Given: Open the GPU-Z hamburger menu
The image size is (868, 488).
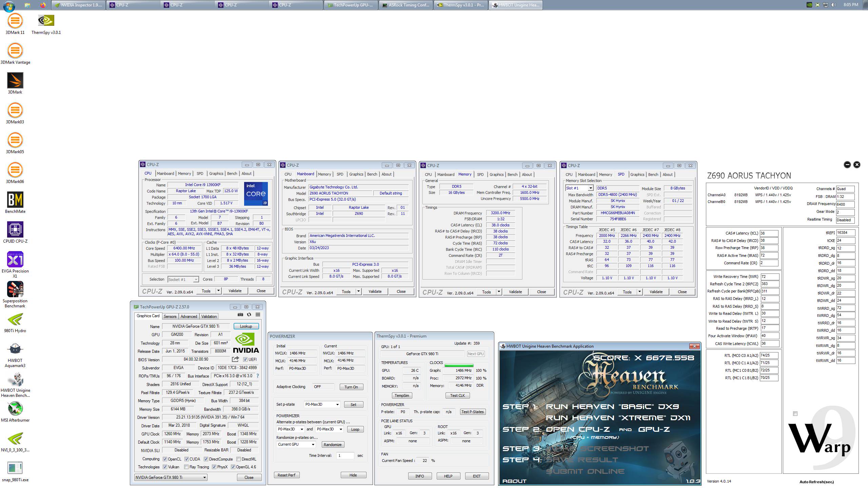Looking at the screenshot, I should (x=258, y=314).
